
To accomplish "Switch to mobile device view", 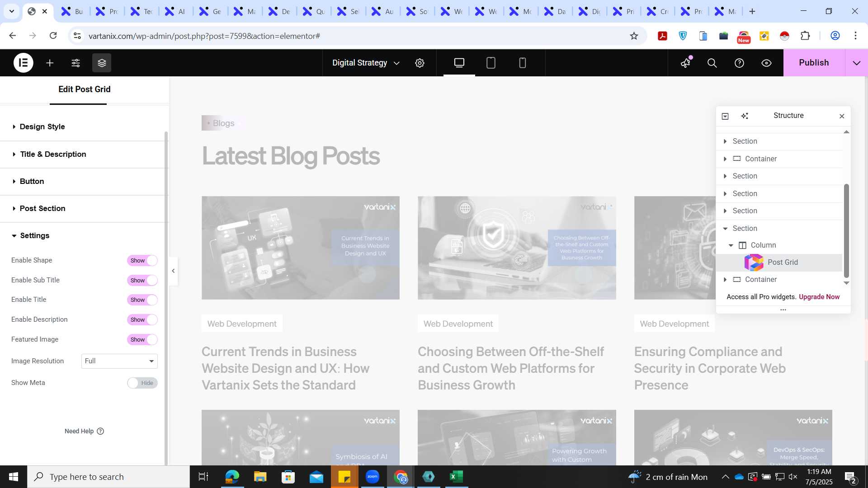I will coord(523,63).
